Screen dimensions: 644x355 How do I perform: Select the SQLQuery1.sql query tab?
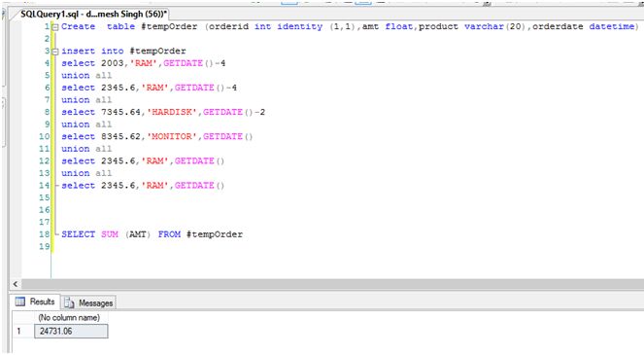click(92, 14)
